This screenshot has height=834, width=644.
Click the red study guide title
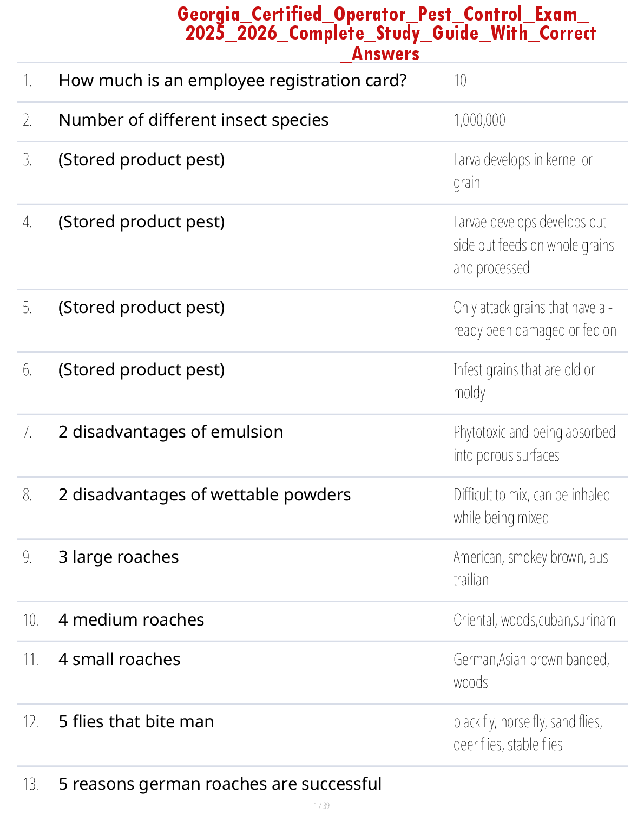tap(386, 34)
